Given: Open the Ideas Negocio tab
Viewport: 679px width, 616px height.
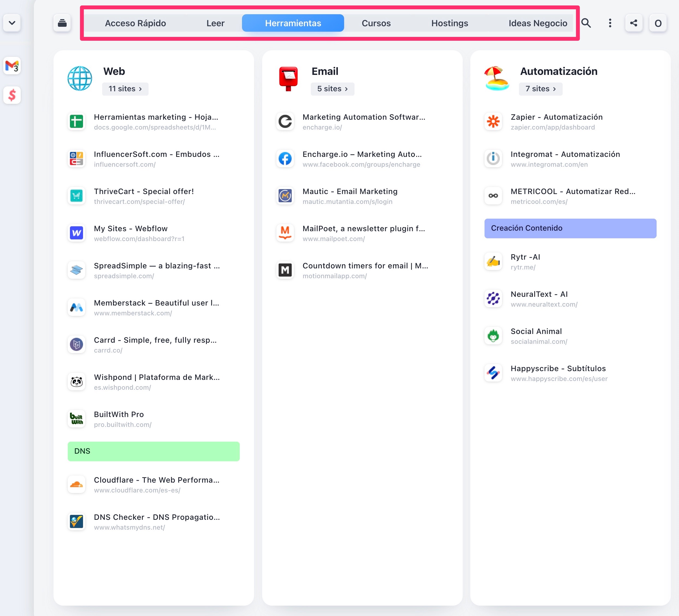Looking at the screenshot, I should (538, 23).
